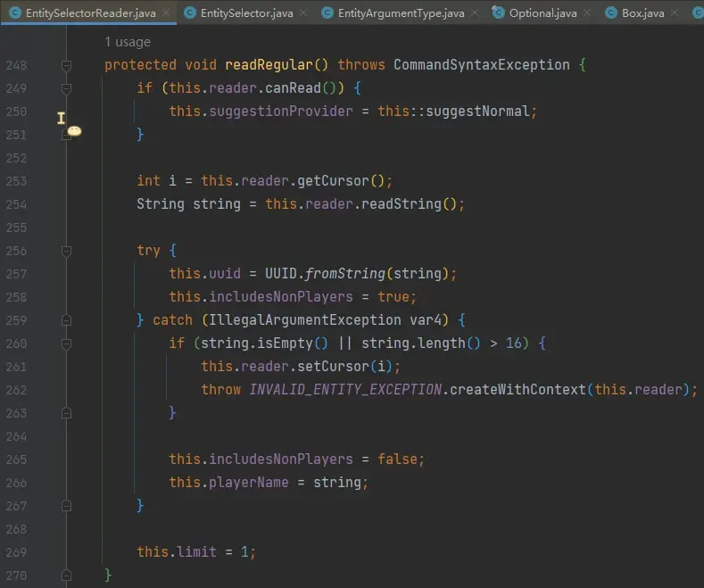The height and width of the screenshot is (588, 704).
Task: Click the class icon on EntitySelectorReader.java tab
Action: (15, 12)
